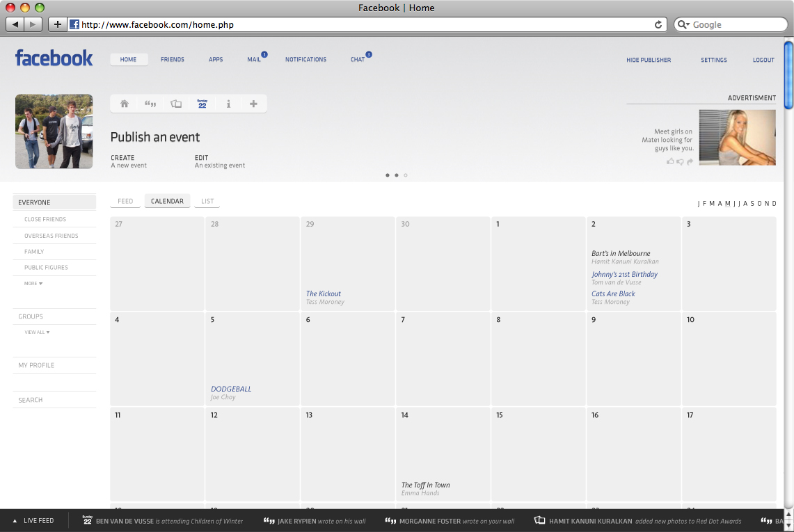Image resolution: width=794 pixels, height=532 pixels.
Task: Click the thumbs up icon on advertisement
Action: click(670, 161)
